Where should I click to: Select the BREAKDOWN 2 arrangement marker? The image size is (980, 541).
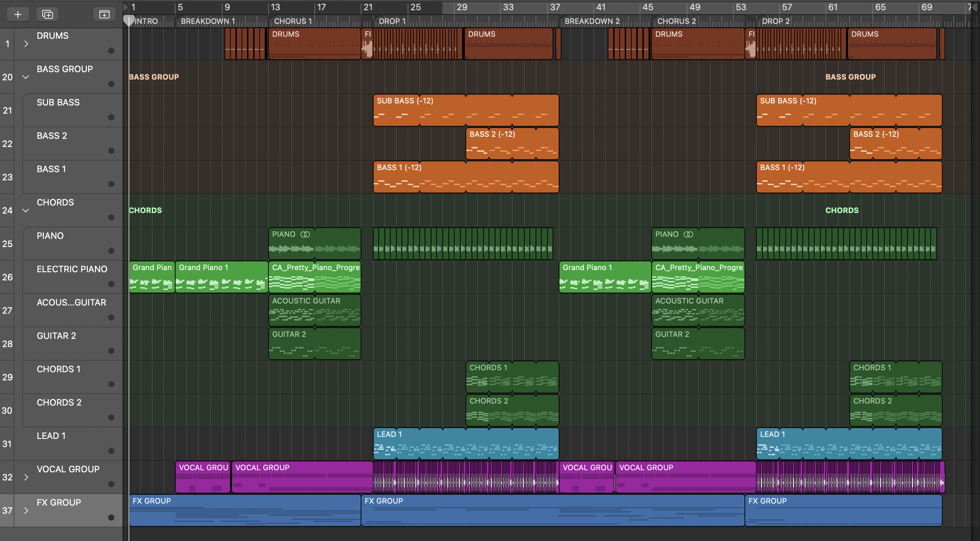coord(592,21)
